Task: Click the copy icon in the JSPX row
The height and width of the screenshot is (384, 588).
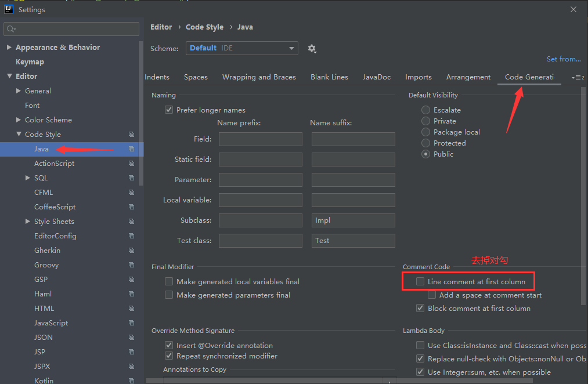Action: (x=131, y=366)
